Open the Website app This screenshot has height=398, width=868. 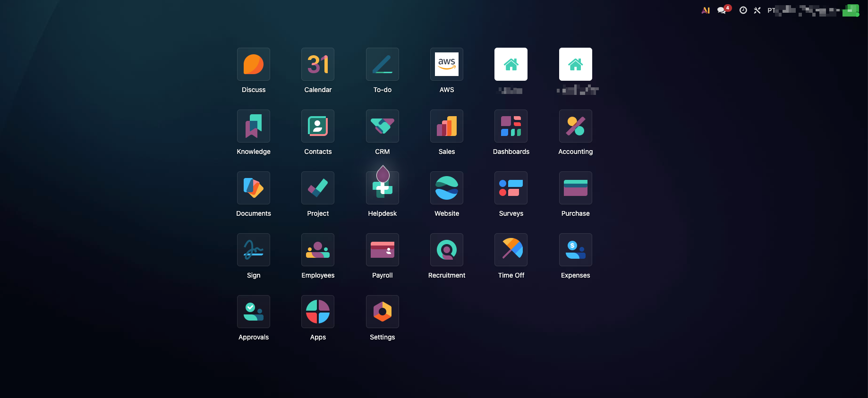pos(447,188)
